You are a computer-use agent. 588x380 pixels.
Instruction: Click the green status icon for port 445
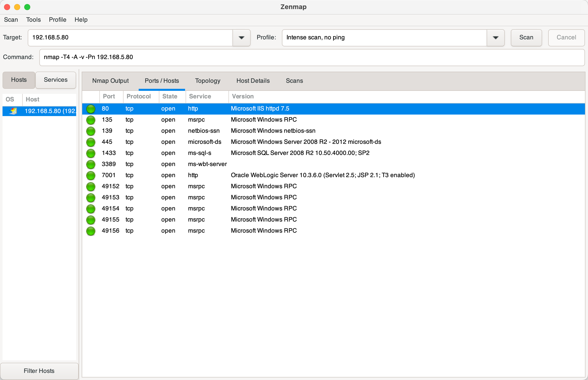coord(91,142)
